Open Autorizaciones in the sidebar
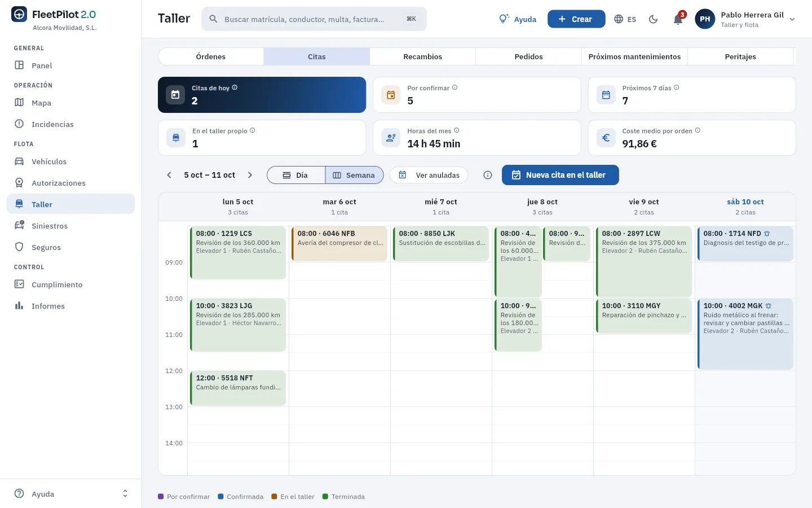Viewport: 812px width, 508px height. 70,183
